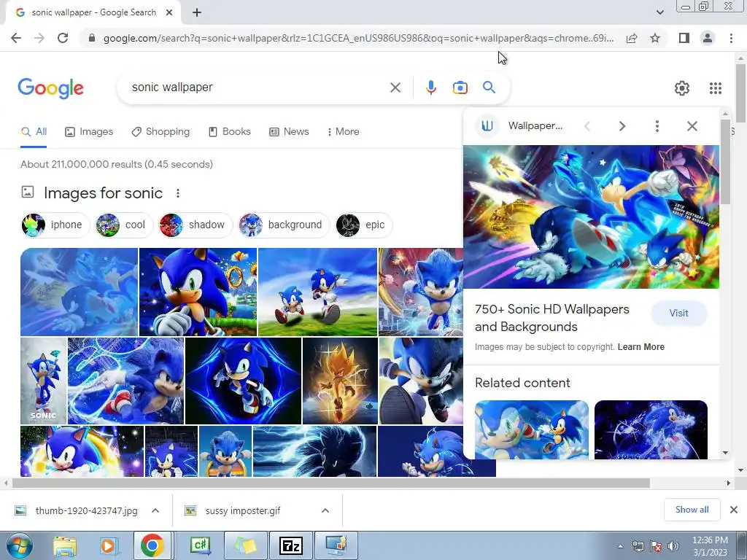Clear the search box text
The image size is (747, 560).
click(395, 87)
